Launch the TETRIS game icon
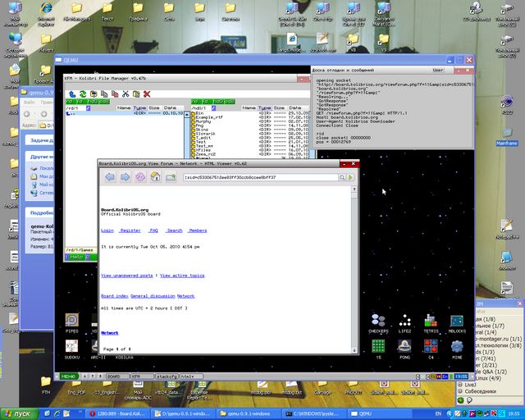Viewport: 525px width, 420px height. 431,323
